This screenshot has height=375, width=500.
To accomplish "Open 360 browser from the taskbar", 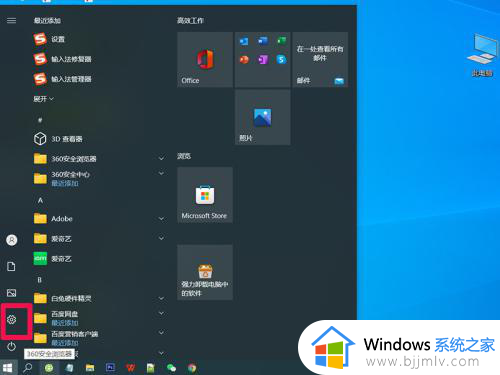I will click(49, 368).
